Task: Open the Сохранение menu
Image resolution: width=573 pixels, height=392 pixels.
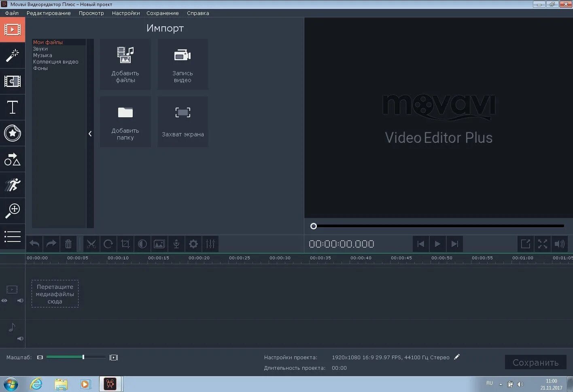Action: click(x=163, y=13)
